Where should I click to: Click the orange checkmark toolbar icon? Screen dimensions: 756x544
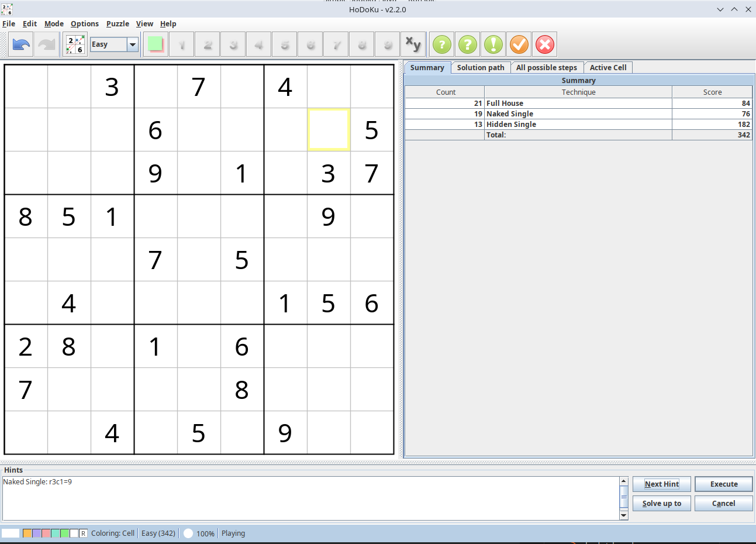coord(519,44)
